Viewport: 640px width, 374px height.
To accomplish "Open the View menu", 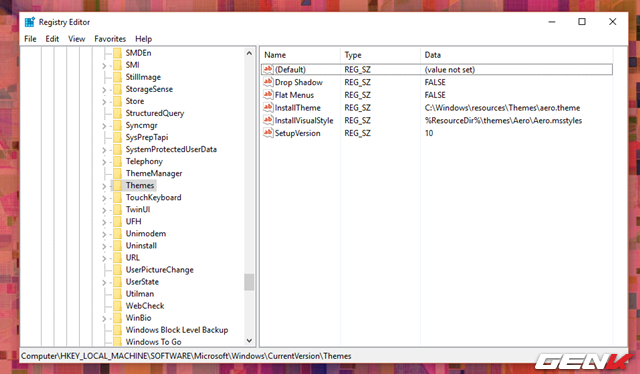I will coord(77,39).
